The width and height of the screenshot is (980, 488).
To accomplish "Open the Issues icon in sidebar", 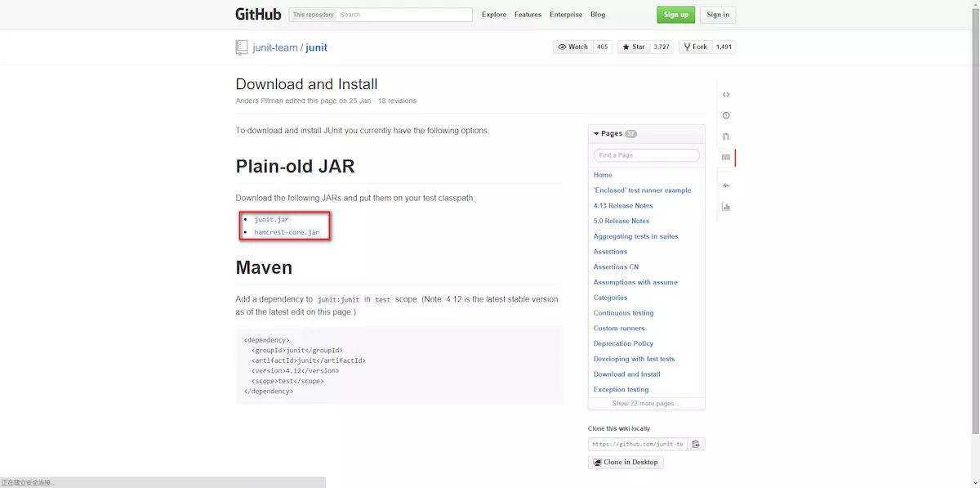I will coord(726,115).
